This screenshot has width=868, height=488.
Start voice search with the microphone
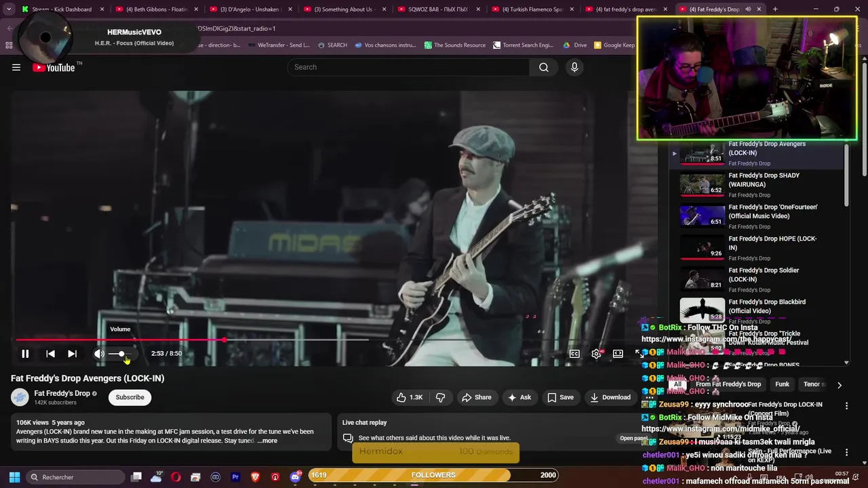pos(574,67)
